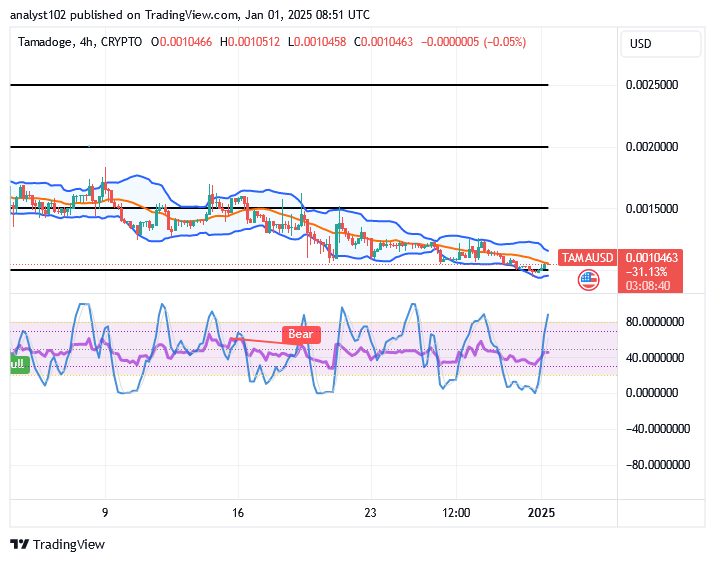Click the change -0.0000005 (-0.05%) text
This screenshot has height=562, width=715.
(474, 42)
